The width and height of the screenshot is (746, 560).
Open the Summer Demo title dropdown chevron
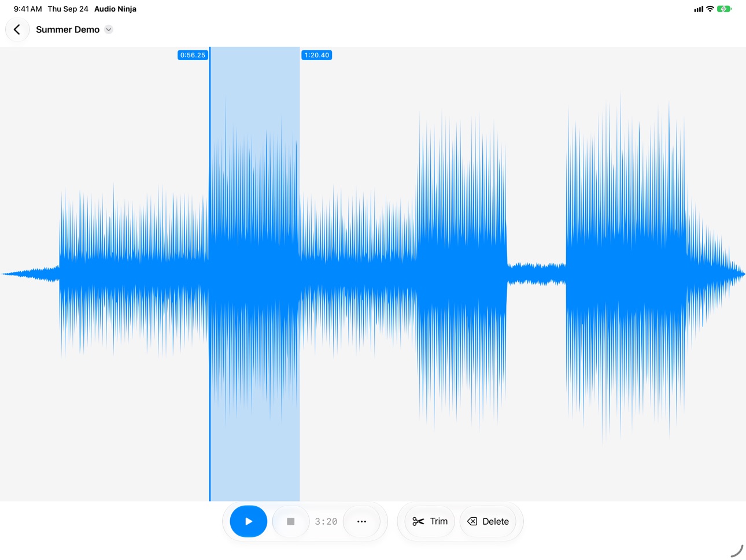pyautogui.click(x=109, y=30)
